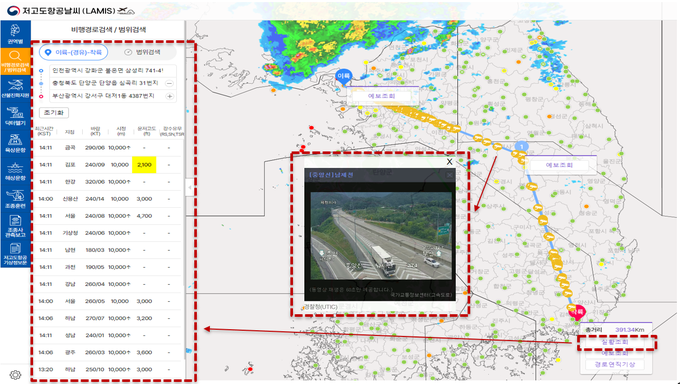Close the CCTV popup with the X
Screen dimensions: 680x384
pyautogui.click(x=449, y=161)
